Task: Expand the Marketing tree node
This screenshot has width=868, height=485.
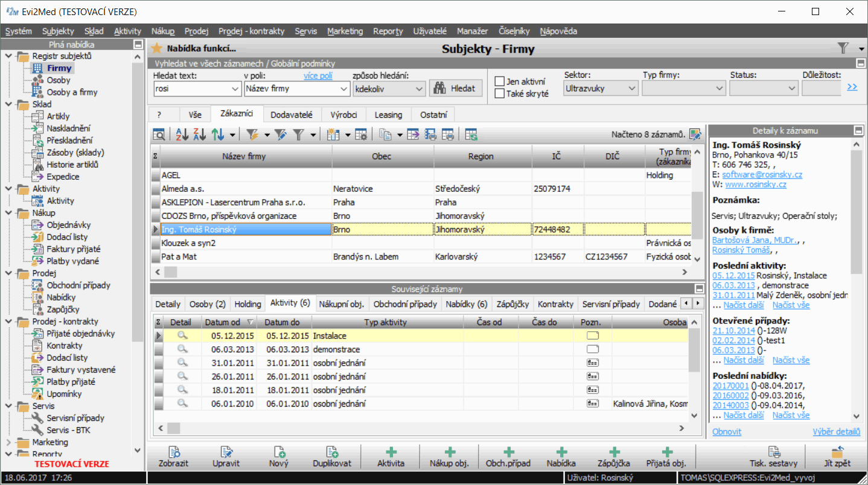Action: [8, 442]
